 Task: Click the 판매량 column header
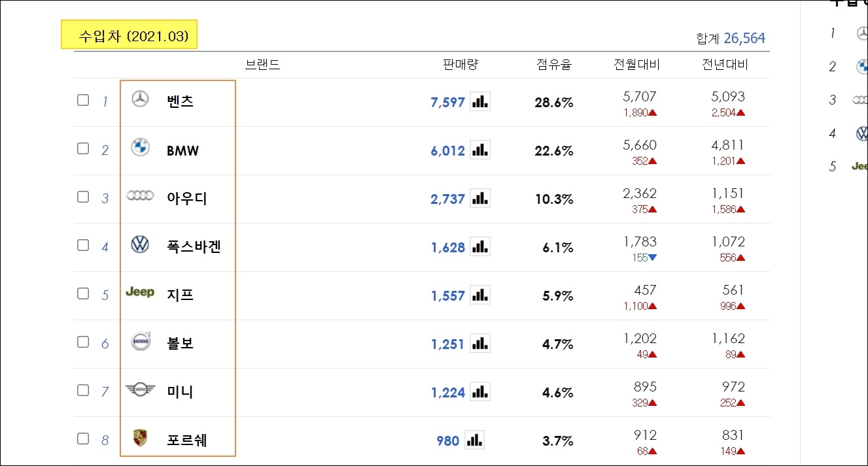pos(460,65)
